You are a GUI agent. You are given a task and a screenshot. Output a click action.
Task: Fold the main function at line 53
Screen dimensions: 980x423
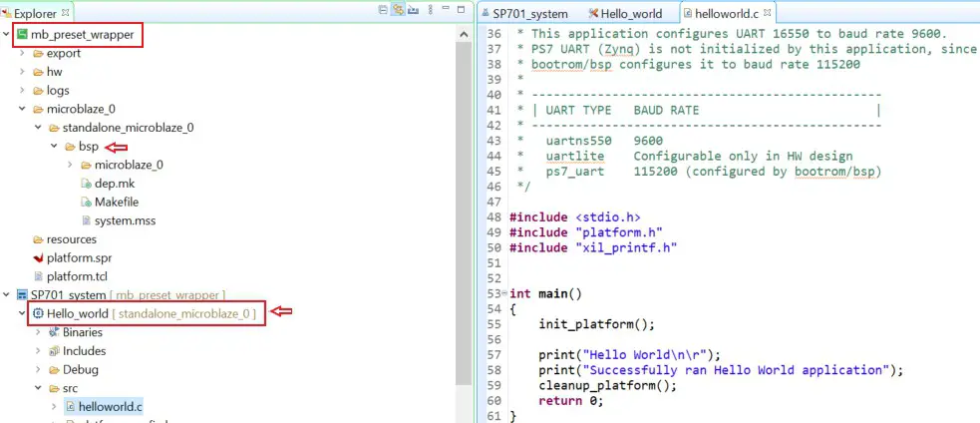(505, 293)
